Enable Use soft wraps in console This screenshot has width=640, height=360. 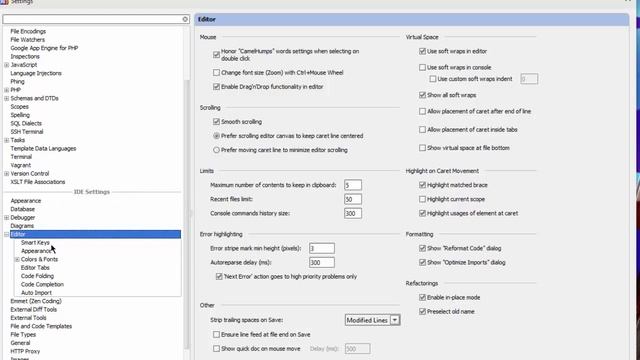coord(422,67)
